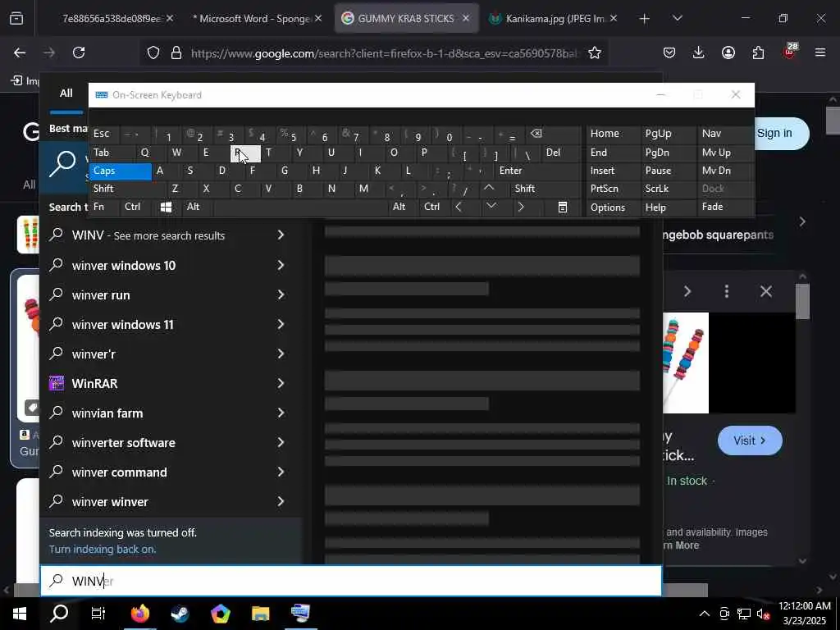The height and width of the screenshot is (630, 840).
Task: Click Options key on keyboard
Action: pyautogui.click(x=612, y=208)
